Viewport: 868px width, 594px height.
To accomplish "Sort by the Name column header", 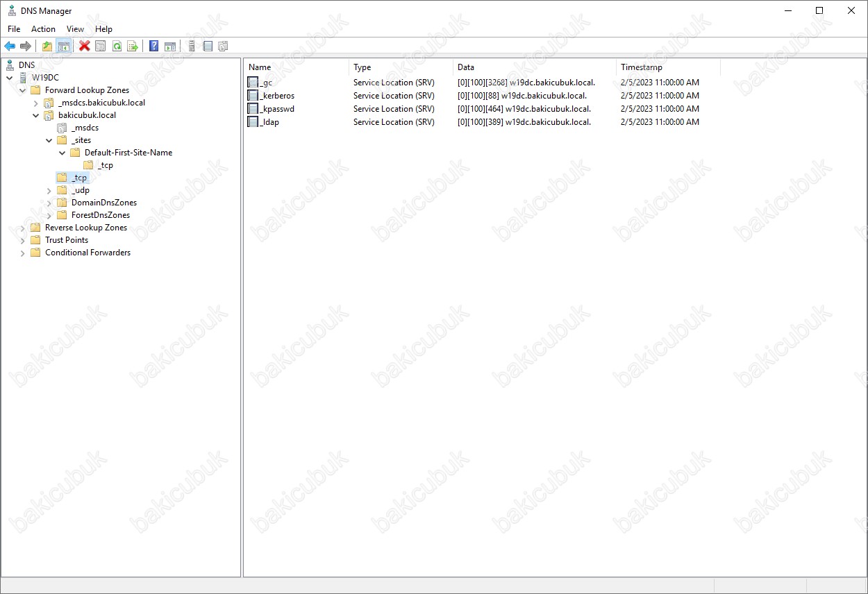I will pos(297,67).
